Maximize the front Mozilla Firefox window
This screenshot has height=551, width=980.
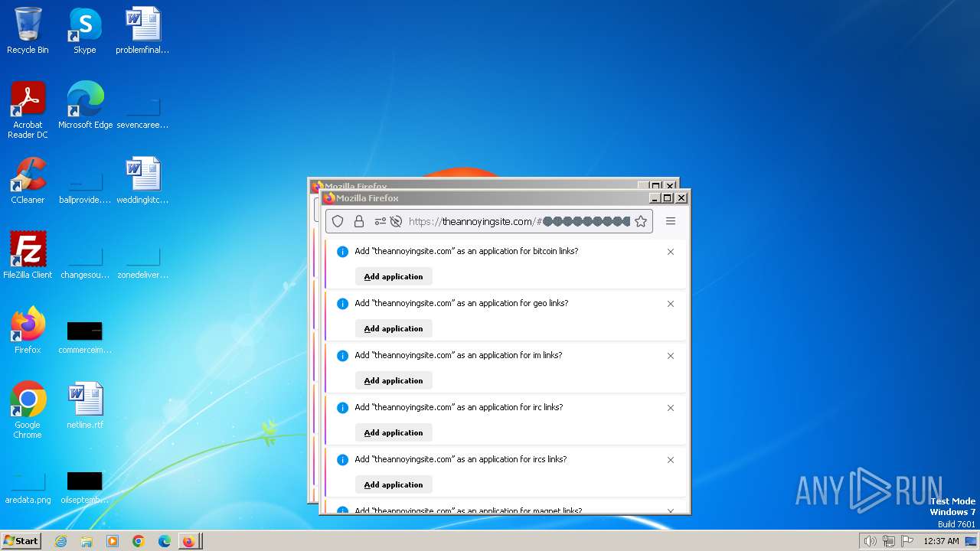pos(668,197)
